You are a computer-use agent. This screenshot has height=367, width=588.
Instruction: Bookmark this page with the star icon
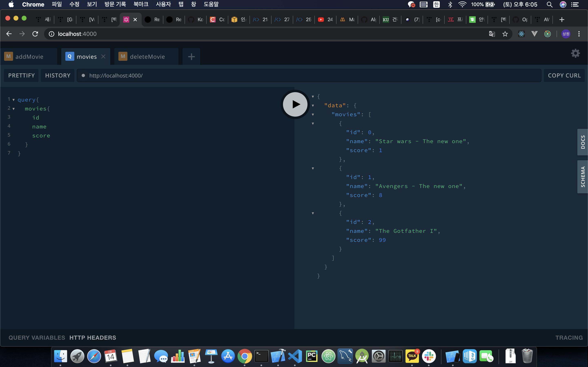click(x=505, y=34)
